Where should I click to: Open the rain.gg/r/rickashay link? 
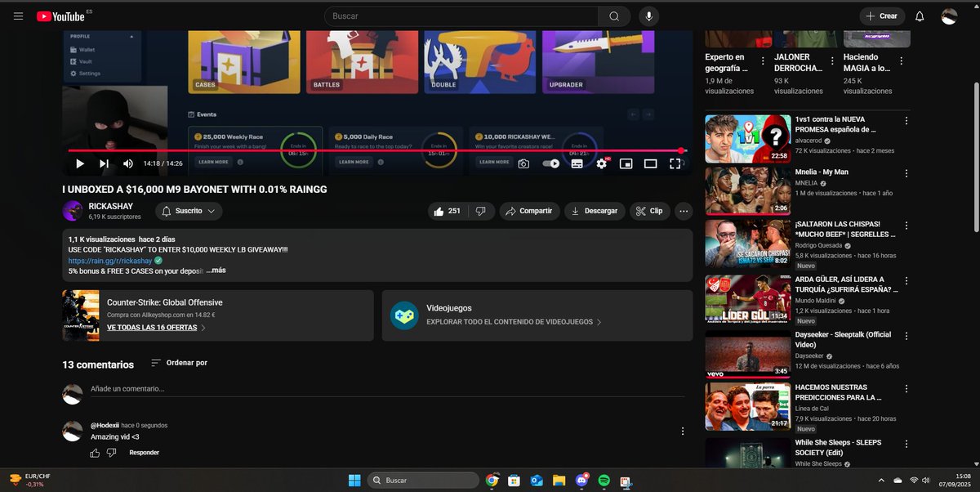click(x=110, y=261)
